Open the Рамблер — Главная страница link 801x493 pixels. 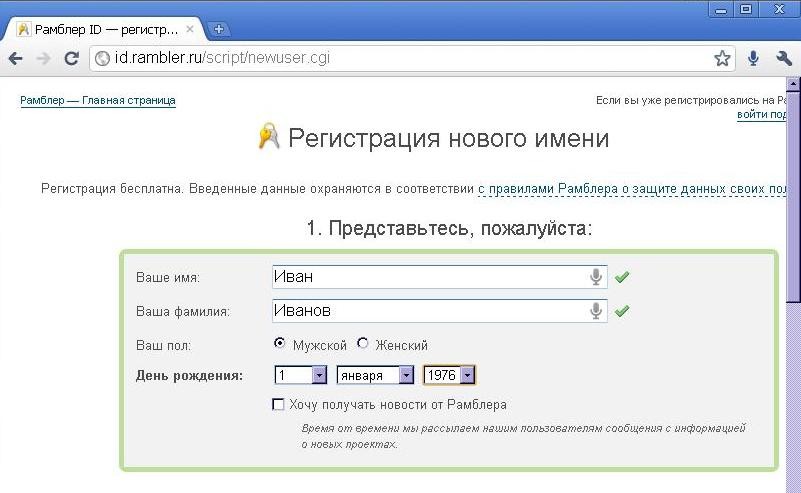coord(98,100)
